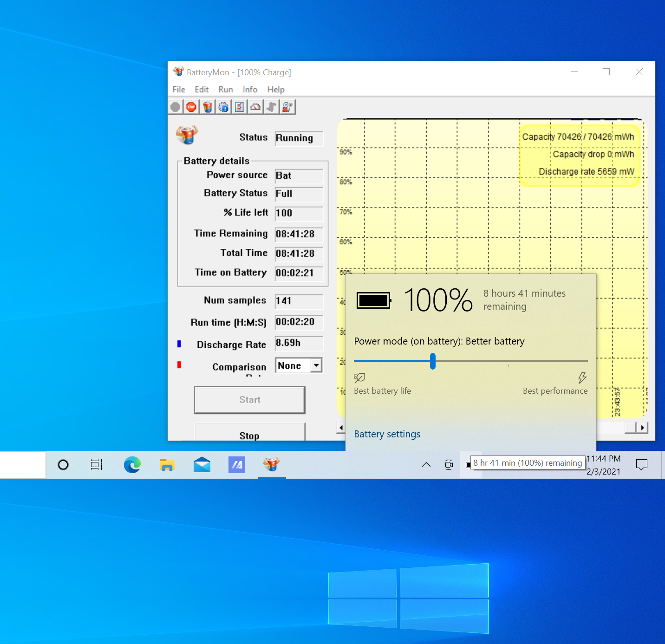The height and width of the screenshot is (644, 665).
Task: Show hidden system tray icons chevron
Action: point(426,465)
